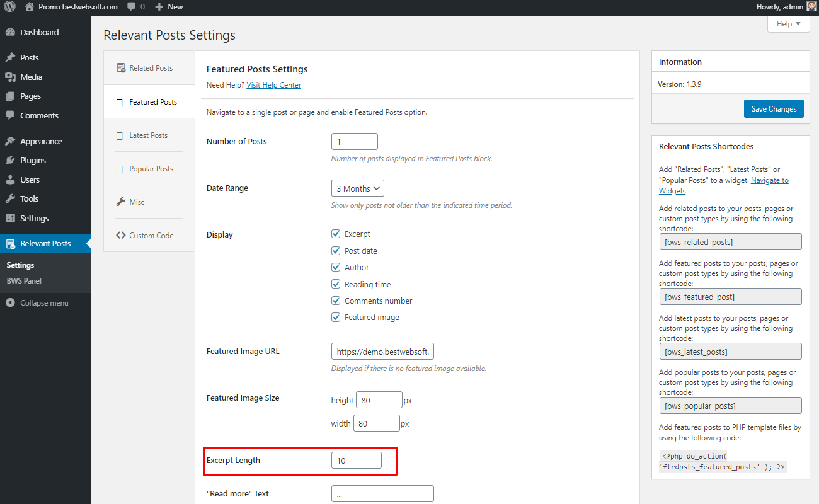Click the Users person icon

pyautogui.click(x=10, y=180)
